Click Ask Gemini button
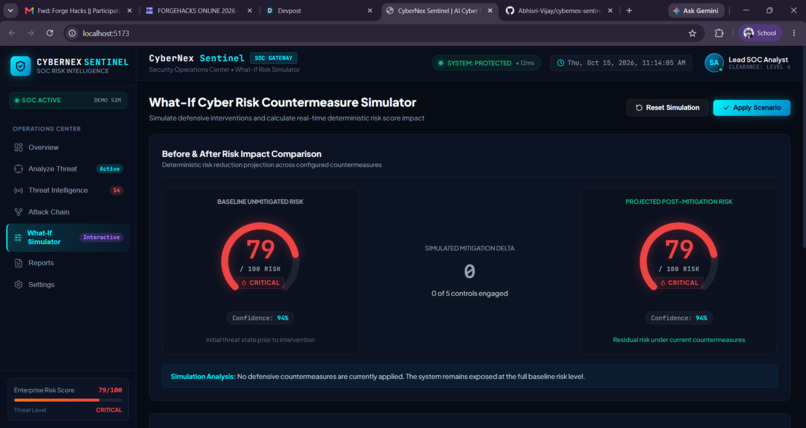This screenshot has width=806, height=428. (696, 11)
